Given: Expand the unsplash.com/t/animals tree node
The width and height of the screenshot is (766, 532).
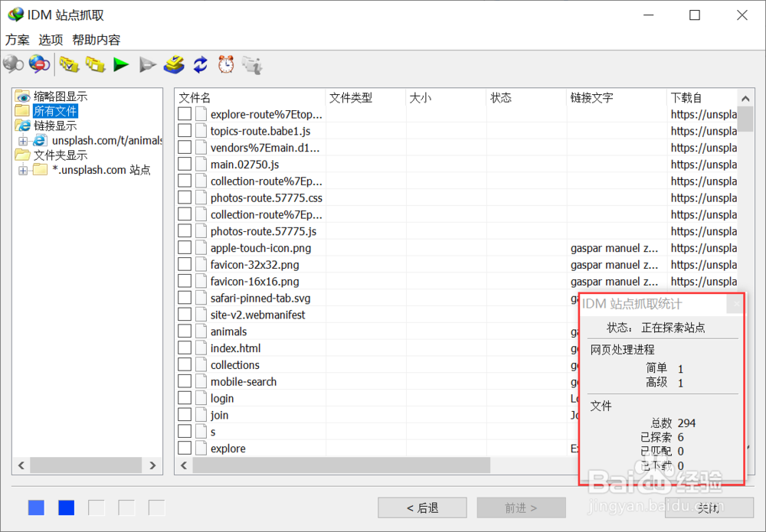Looking at the screenshot, I should [23, 141].
